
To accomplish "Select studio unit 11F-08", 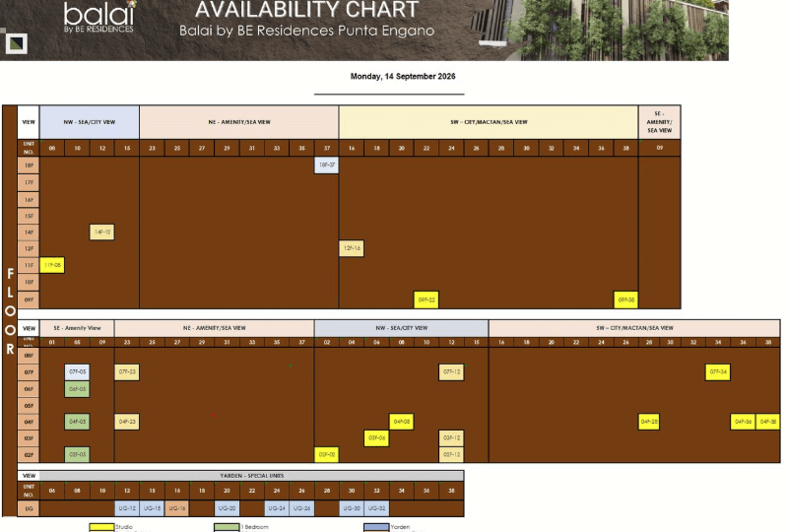I will tap(52, 265).
